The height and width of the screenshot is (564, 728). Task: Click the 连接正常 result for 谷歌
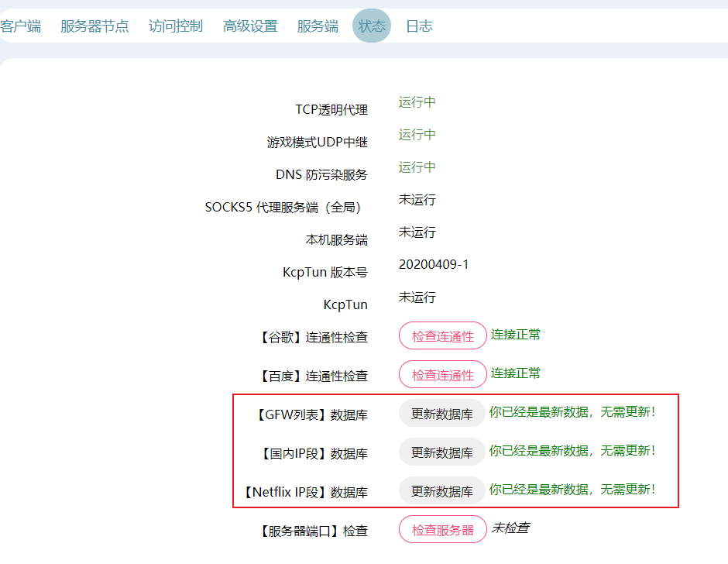click(516, 335)
